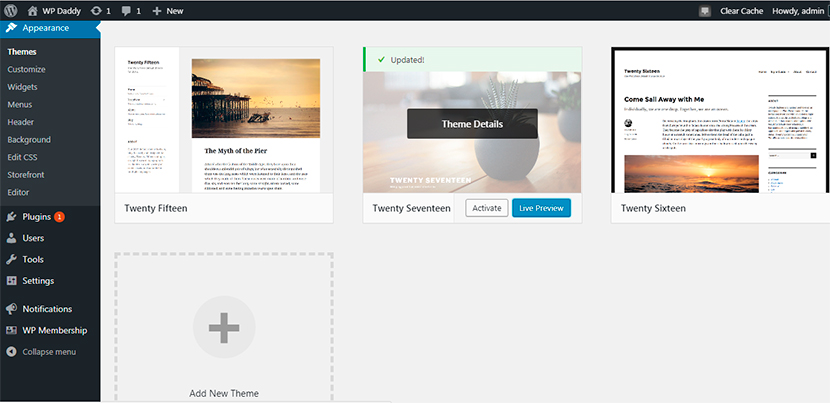Click Howdy, admin account link
This screenshot has height=403, width=830.
point(798,11)
